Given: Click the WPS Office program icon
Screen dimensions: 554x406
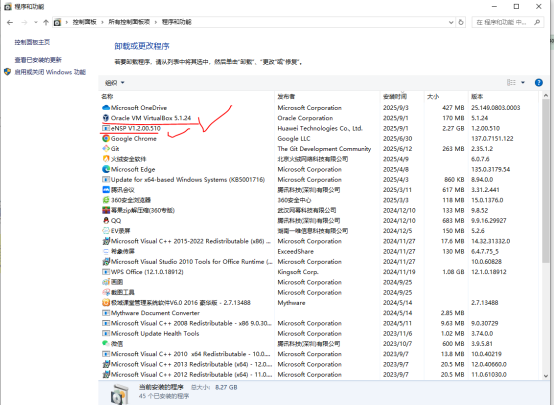Looking at the screenshot, I should pos(106,271).
